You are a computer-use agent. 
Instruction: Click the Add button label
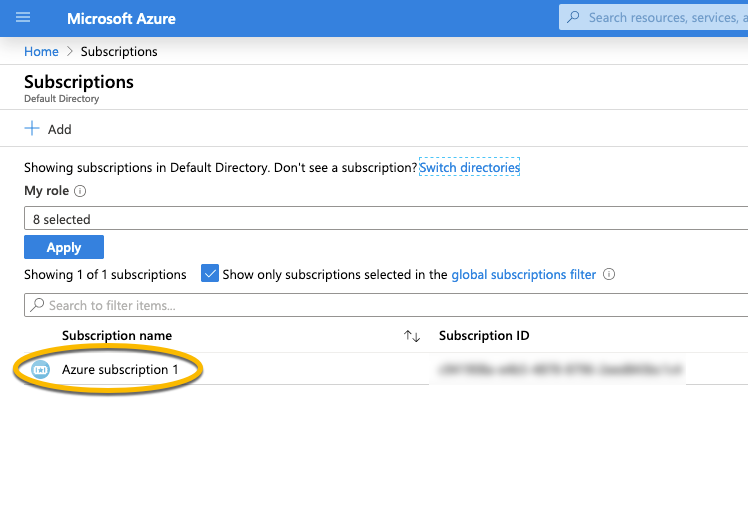coord(60,129)
